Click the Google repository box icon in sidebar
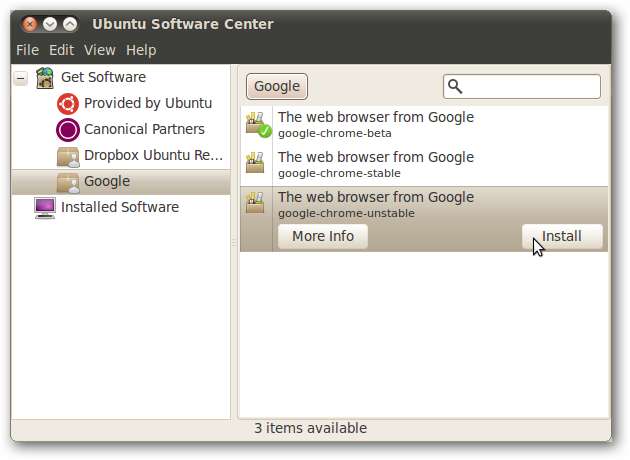The image size is (630, 460). (x=68, y=182)
